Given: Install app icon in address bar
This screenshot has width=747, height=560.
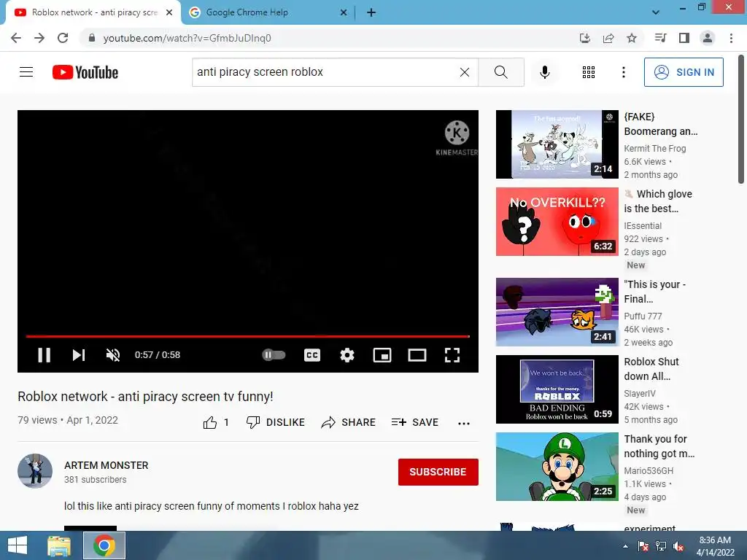Looking at the screenshot, I should [585, 38].
